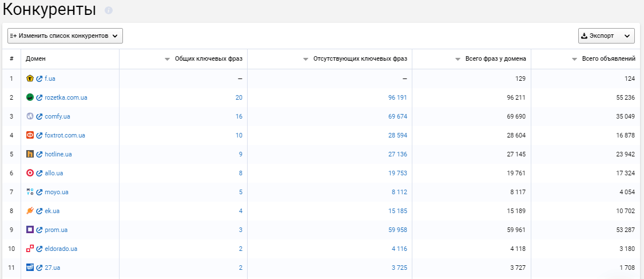Click the foxtrot.com.ua orange favicon
The width and height of the screenshot is (644, 279).
pyautogui.click(x=30, y=135)
